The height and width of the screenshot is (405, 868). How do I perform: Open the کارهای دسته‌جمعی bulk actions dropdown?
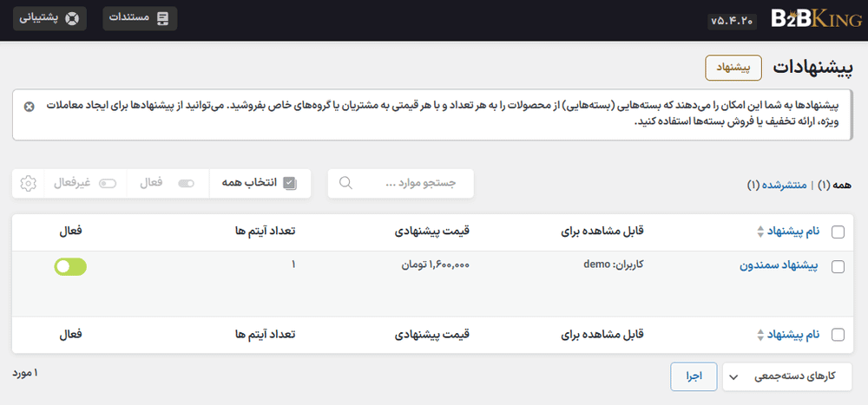786,376
